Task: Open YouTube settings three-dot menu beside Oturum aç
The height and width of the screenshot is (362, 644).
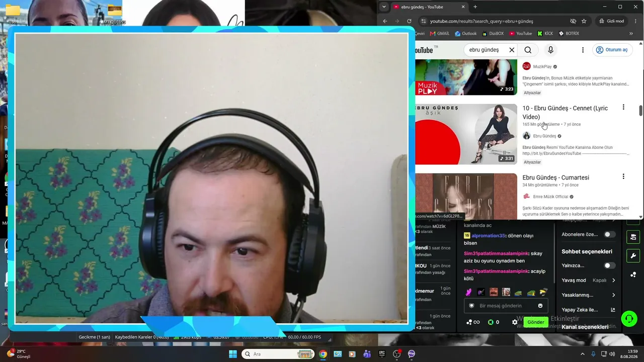Action: click(x=583, y=50)
